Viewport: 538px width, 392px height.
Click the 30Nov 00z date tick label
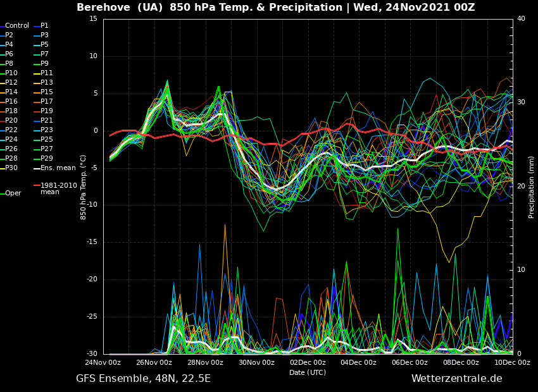[x=256, y=363]
